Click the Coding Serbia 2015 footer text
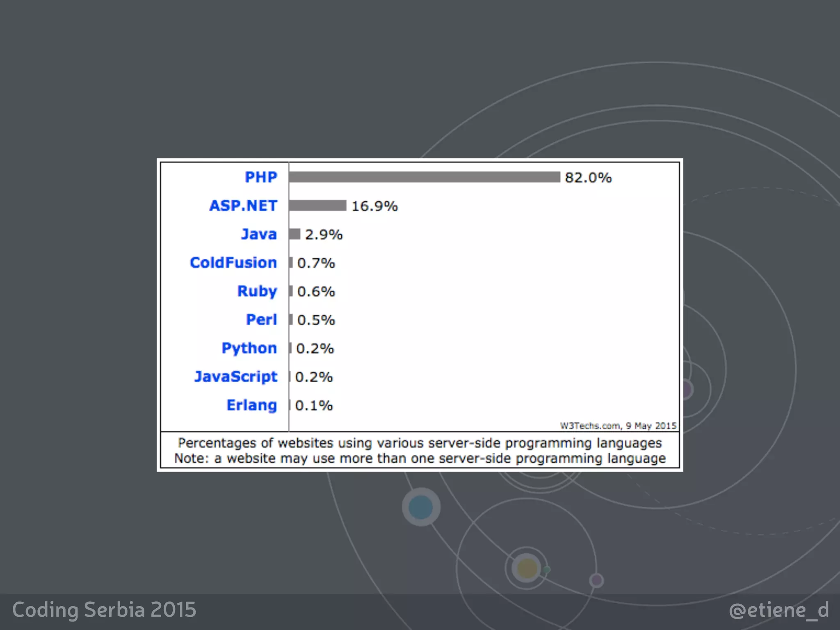Image resolution: width=840 pixels, height=630 pixels. (x=104, y=609)
